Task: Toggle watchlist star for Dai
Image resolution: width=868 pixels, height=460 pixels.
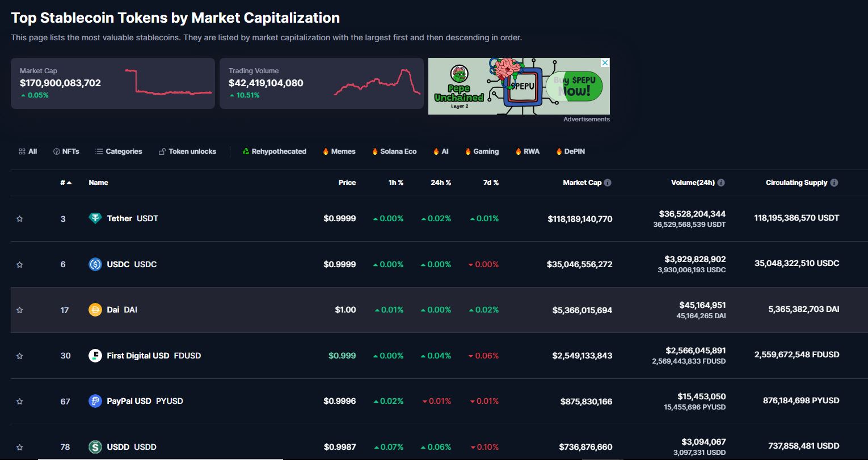Action: [x=20, y=310]
